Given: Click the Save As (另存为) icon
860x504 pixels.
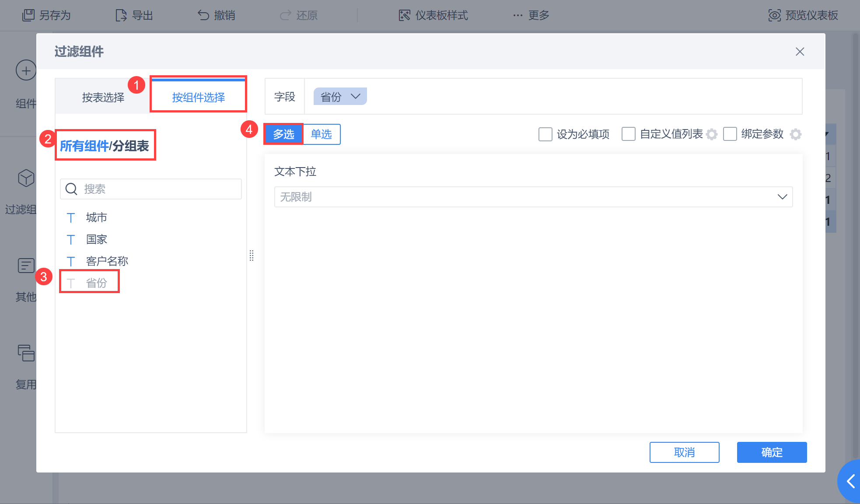Looking at the screenshot, I should click(28, 15).
